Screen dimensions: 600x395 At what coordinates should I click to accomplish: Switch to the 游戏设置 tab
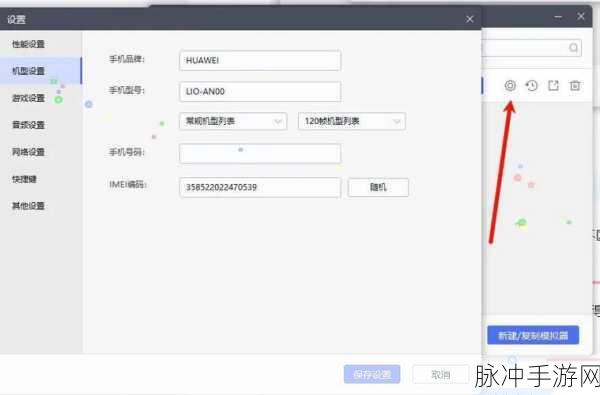click(28, 98)
